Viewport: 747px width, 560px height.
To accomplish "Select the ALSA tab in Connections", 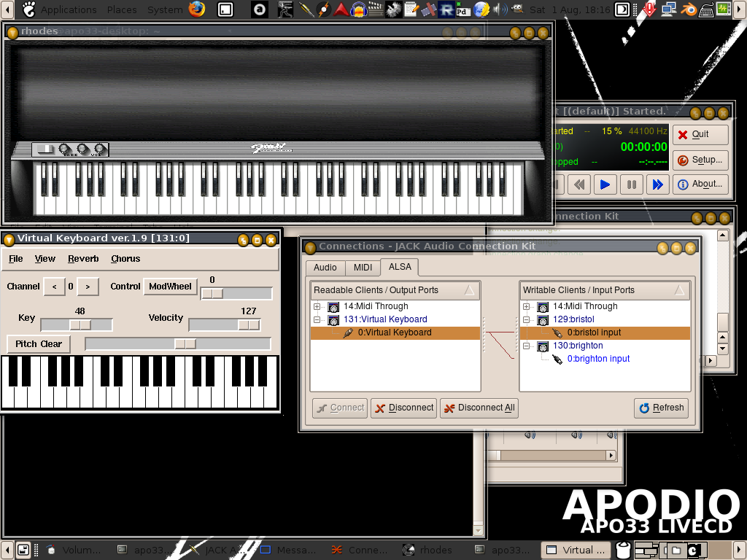I will pos(400,267).
